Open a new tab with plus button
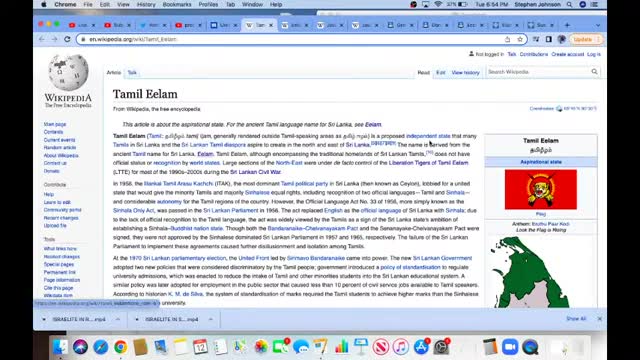This screenshot has height=360, width=640. [567, 25]
